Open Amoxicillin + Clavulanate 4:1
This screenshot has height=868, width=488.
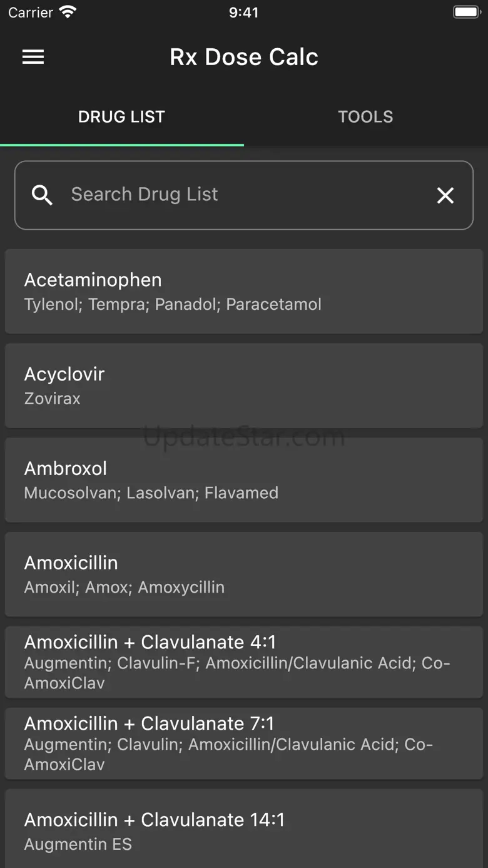244,661
